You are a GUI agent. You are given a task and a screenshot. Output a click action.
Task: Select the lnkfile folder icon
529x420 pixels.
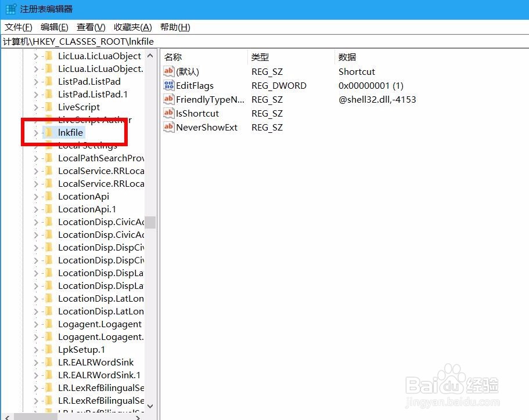(x=49, y=132)
